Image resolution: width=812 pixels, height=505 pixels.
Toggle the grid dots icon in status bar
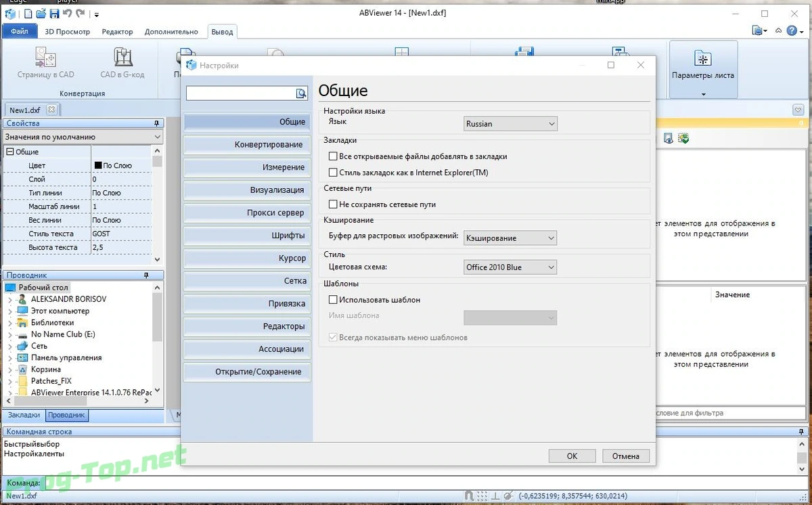click(x=482, y=496)
